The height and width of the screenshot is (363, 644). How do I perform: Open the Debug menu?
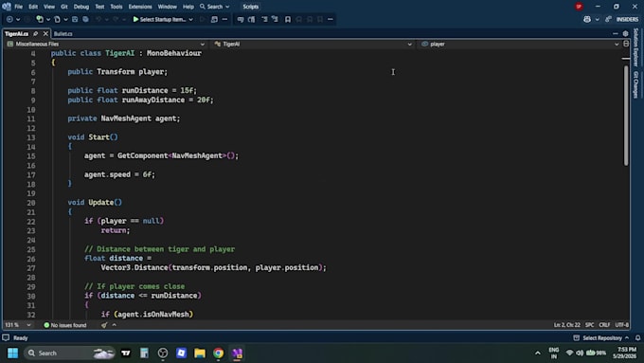[x=80, y=7]
